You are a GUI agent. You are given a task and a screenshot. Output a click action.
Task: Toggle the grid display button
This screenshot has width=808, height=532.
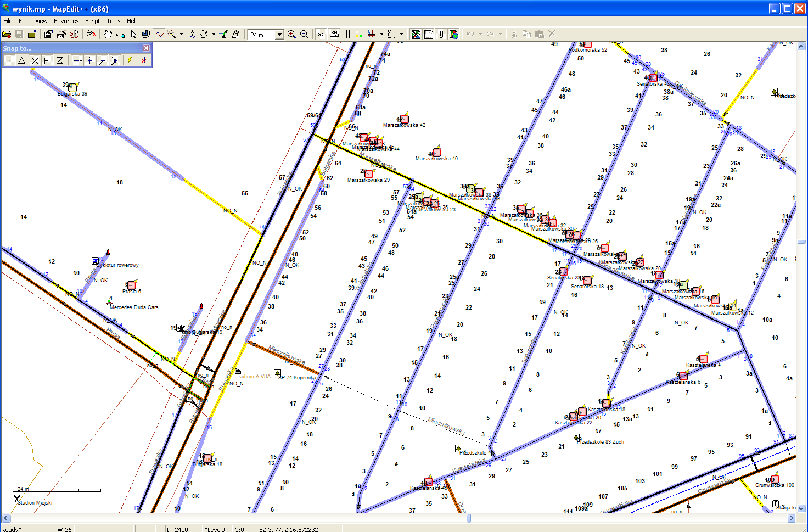[346, 34]
